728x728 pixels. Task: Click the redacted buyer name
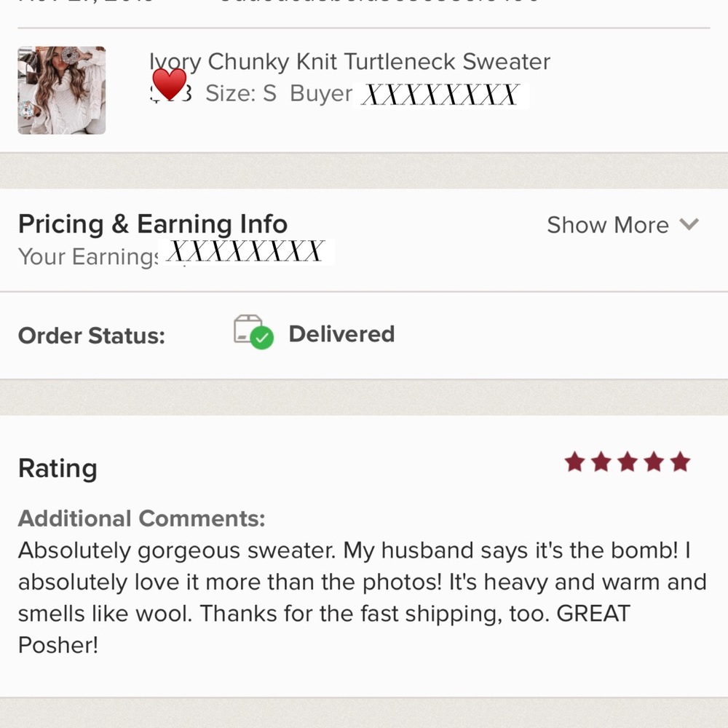[x=440, y=95]
